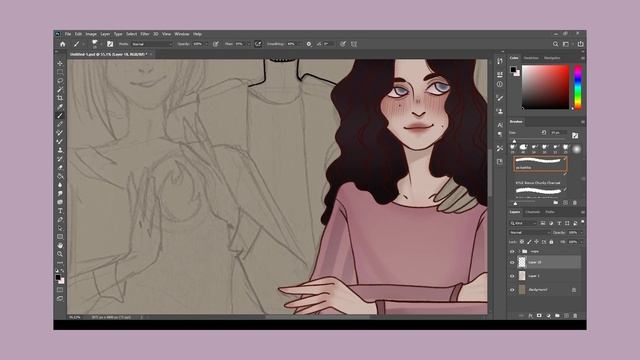Open the Properties panel icon in side dock
The image size is (640, 360).
click(x=500, y=74)
